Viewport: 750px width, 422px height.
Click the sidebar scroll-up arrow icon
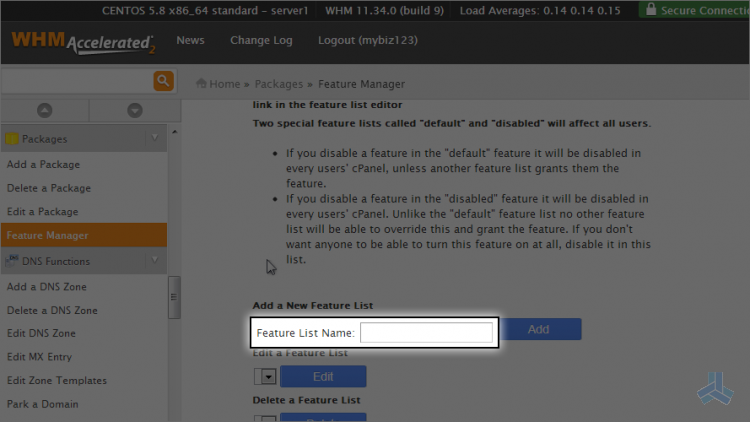[44, 110]
